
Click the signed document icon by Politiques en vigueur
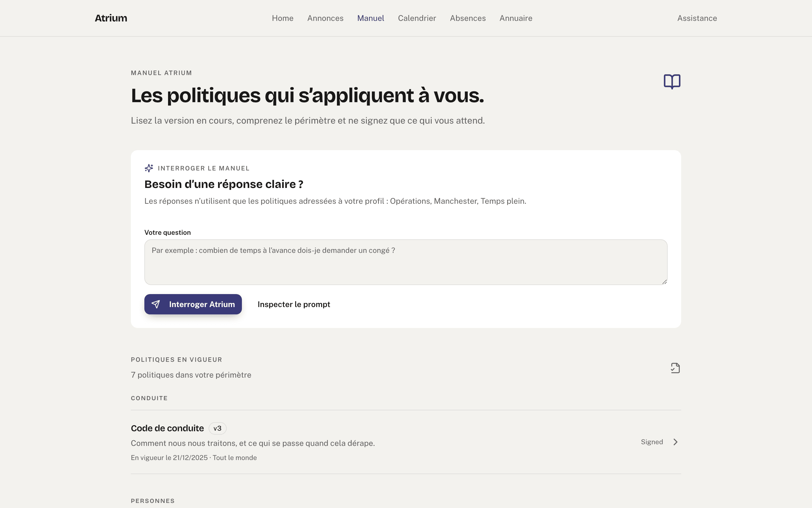pyautogui.click(x=675, y=368)
